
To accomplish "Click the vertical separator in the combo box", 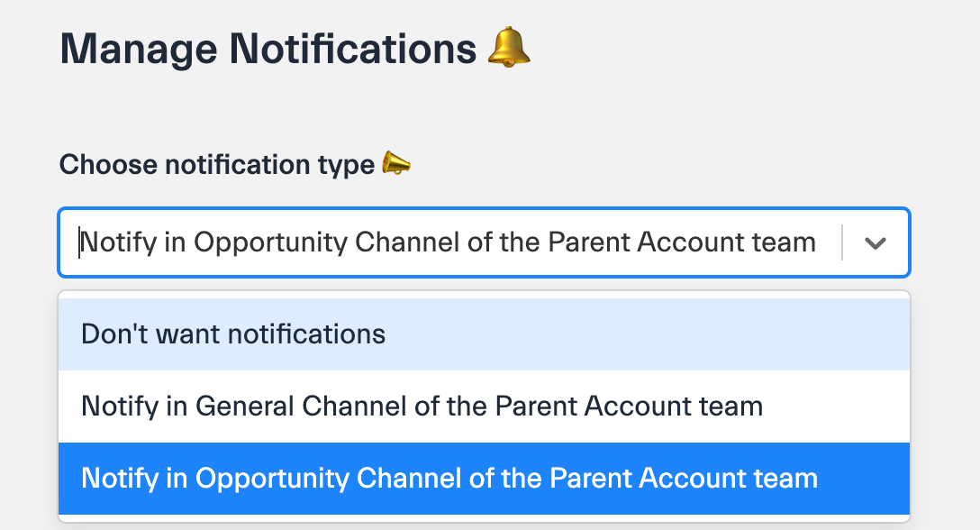I will click(842, 243).
